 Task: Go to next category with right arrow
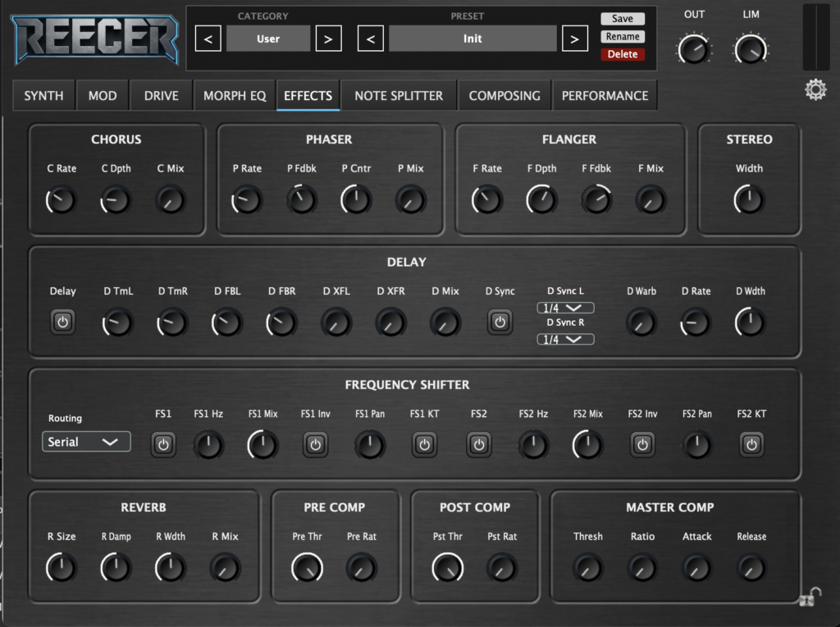click(328, 39)
